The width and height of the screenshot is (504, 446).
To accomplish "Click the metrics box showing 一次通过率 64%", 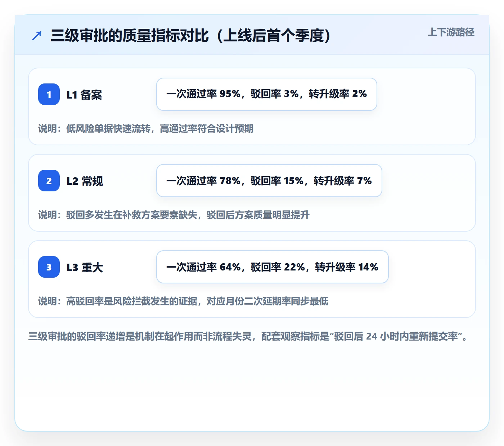I will (273, 267).
